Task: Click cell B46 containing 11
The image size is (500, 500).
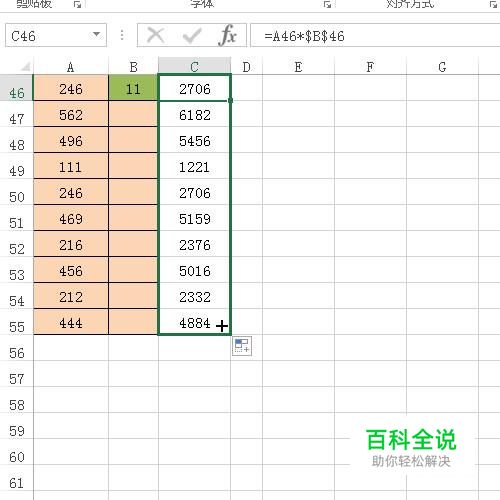Action: point(133,88)
